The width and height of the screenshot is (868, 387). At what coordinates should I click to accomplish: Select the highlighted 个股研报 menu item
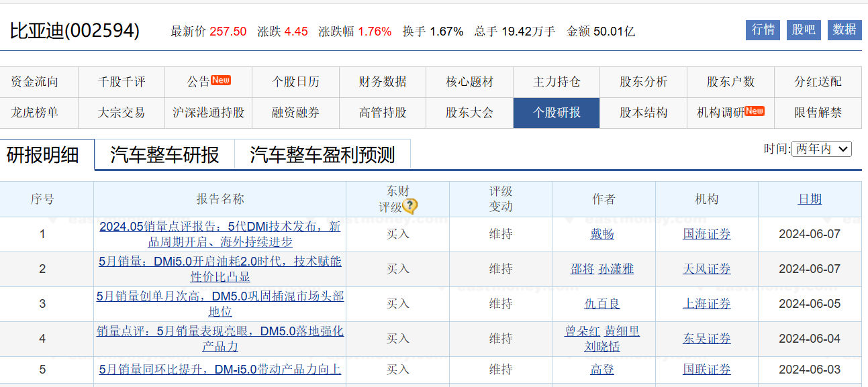pos(557,113)
